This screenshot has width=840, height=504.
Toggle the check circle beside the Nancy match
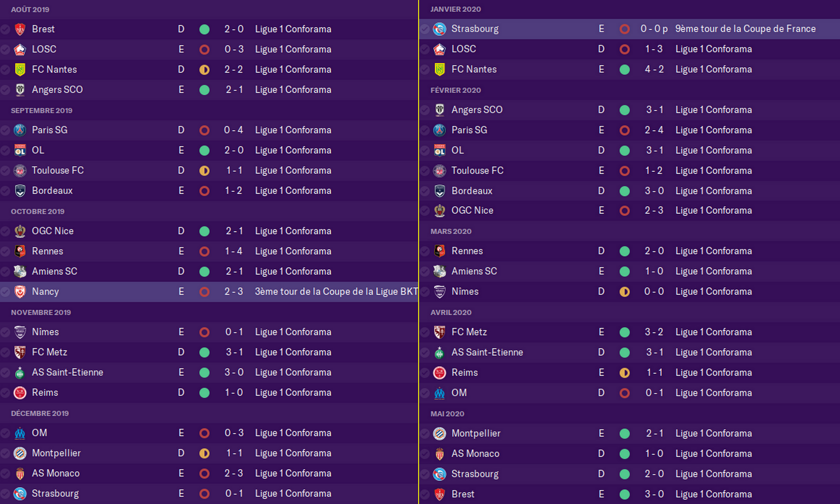coord(5,292)
